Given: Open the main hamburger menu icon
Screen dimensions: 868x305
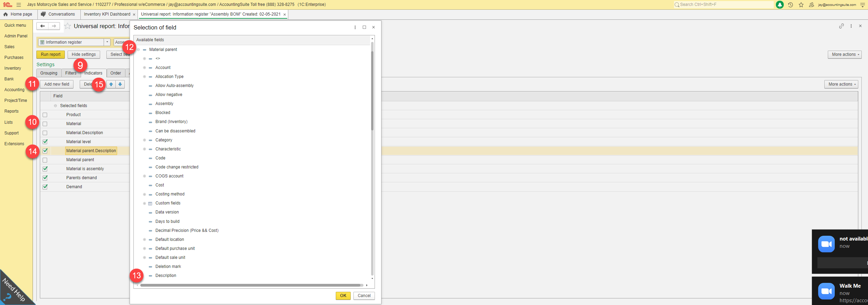Looking at the screenshot, I should [19, 5].
